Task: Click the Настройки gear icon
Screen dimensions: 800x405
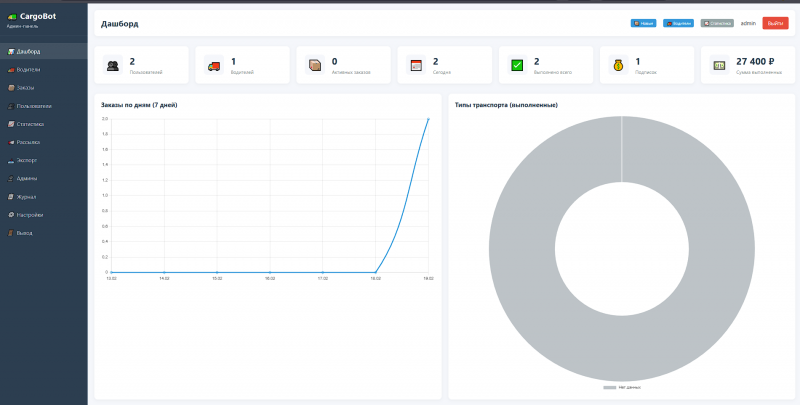Action: point(11,215)
